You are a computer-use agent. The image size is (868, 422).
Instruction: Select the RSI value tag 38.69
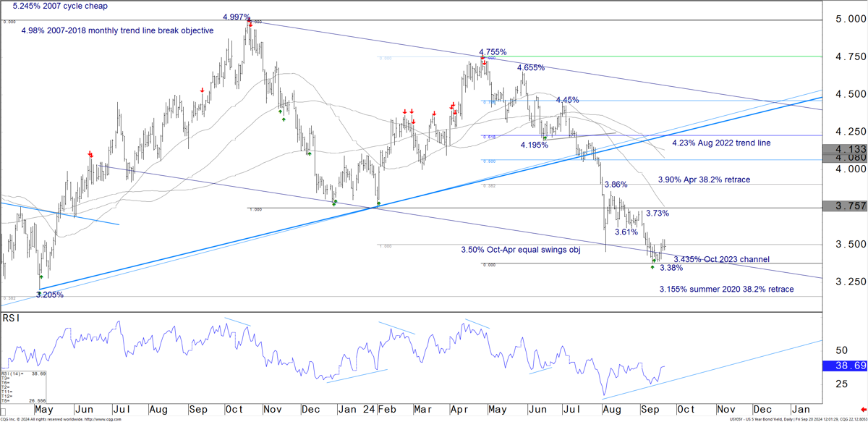point(845,366)
